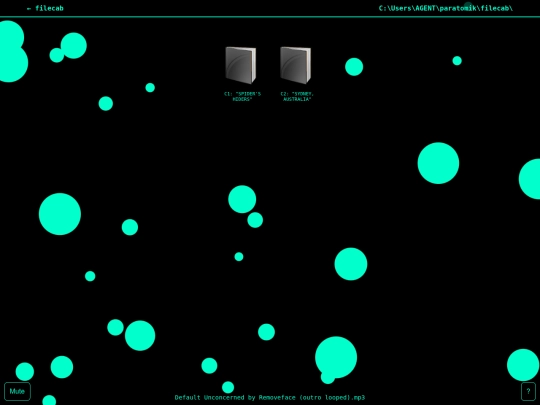Open the C2 Sydney, Australia book icon
The image size is (540, 405).
tap(295, 65)
